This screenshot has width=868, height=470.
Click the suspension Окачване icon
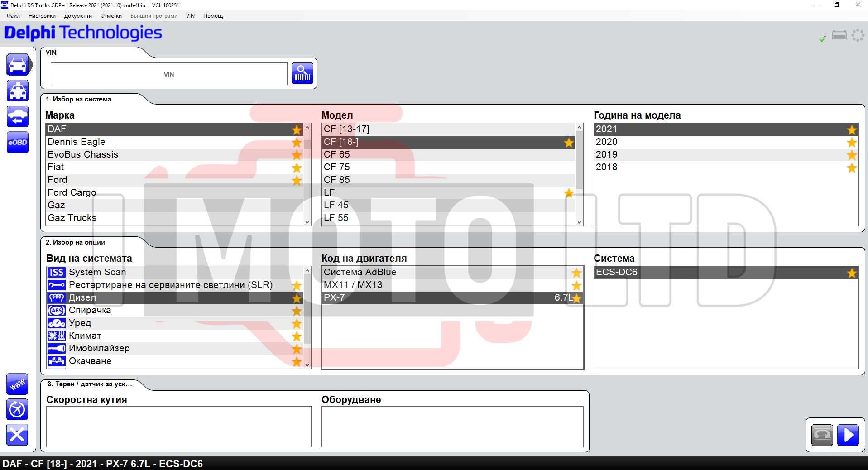(57, 361)
